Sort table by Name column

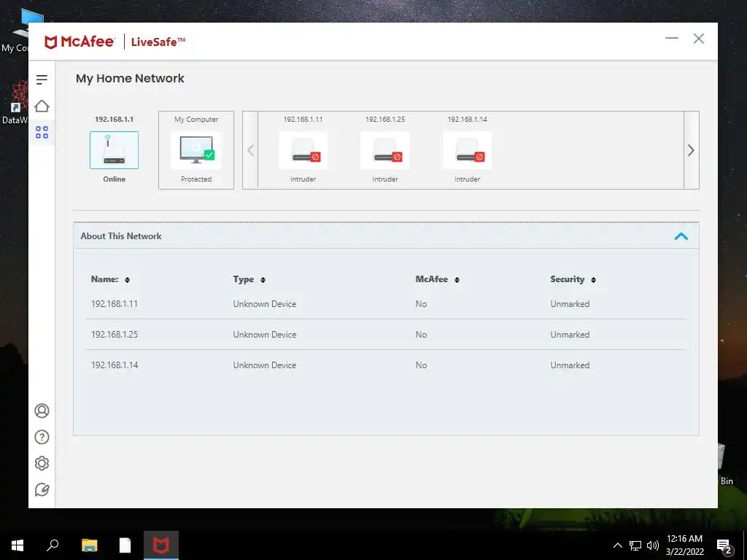pyautogui.click(x=127, y=280)
